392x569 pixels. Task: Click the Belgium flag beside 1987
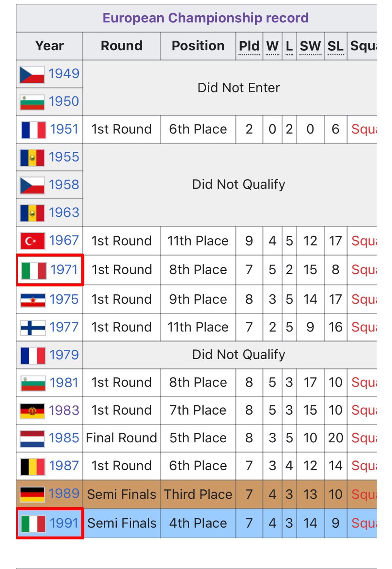(33, 466)
